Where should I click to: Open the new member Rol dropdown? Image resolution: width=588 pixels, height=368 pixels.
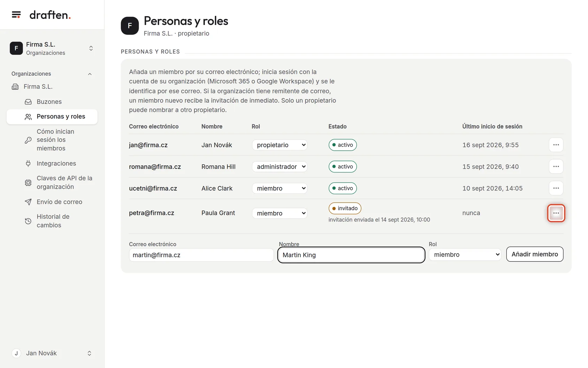tap(465, 254)
